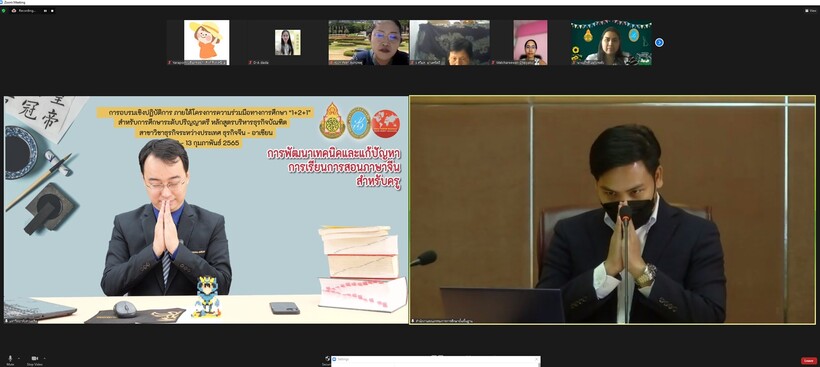820x367 pixels.
Task: Select the presenter with glasses video
Action: [206, 210]
